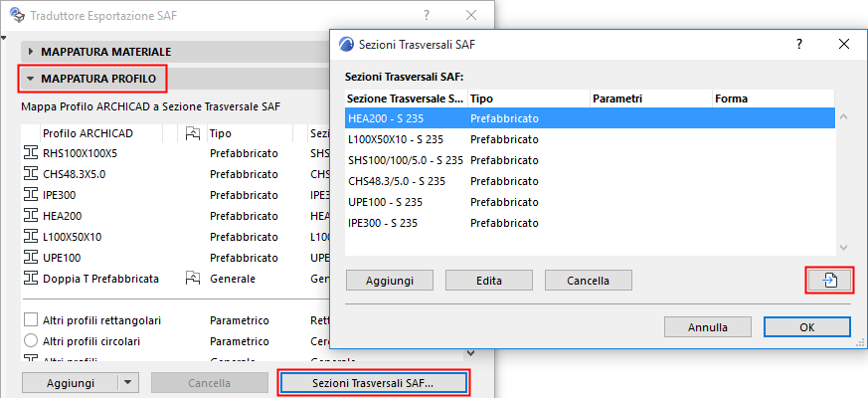
Task: Click the Edita button
Action: (489, 281)
